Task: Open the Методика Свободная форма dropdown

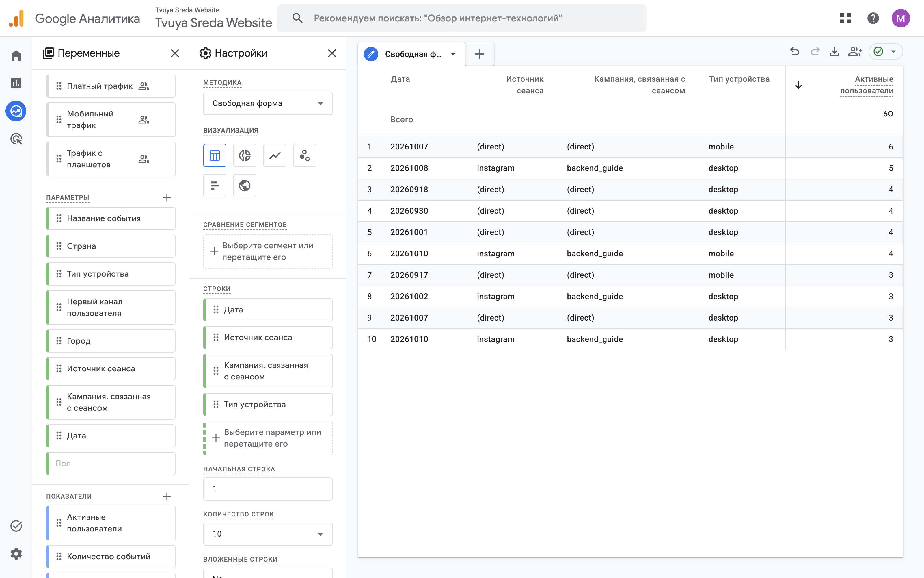Action: [268, 103]
